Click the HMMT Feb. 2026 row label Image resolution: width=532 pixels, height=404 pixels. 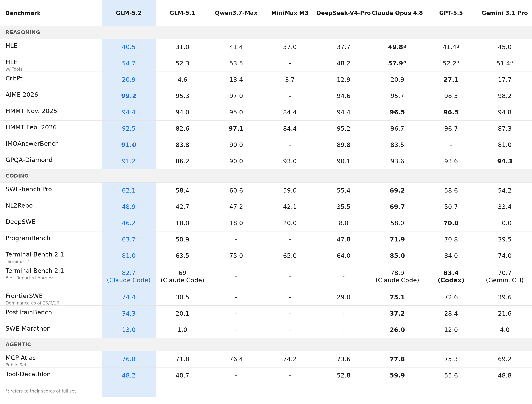tap(31, 128)
